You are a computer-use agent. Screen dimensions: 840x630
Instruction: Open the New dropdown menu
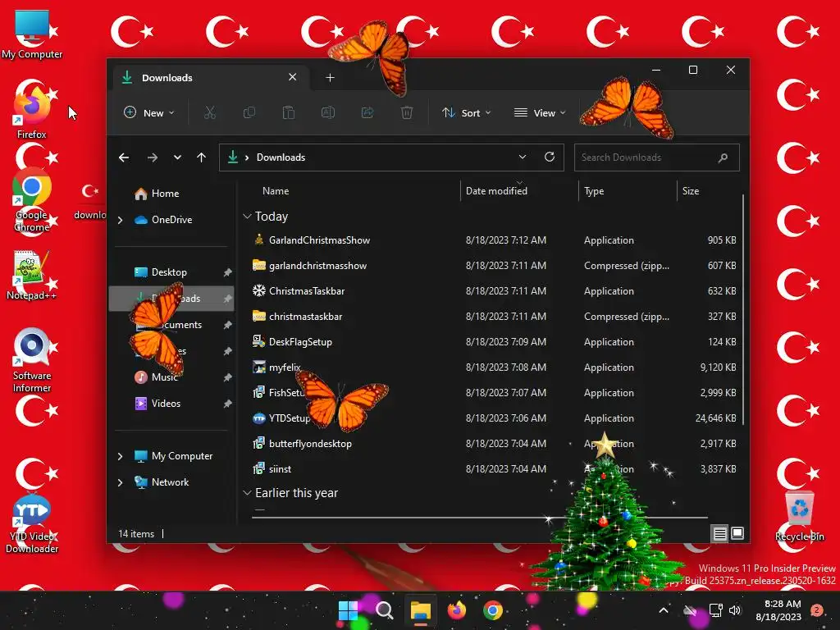(x=149, y=112)
